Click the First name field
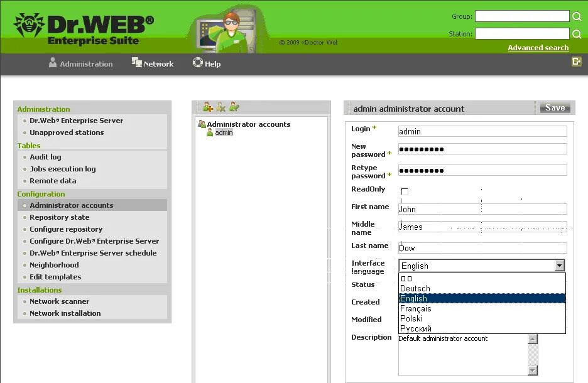 pos(482,208)
